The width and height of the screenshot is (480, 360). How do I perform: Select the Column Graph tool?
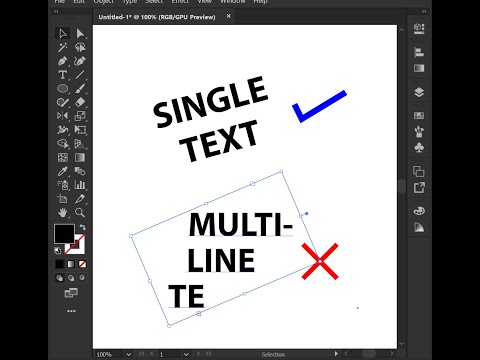coord(80,185)
